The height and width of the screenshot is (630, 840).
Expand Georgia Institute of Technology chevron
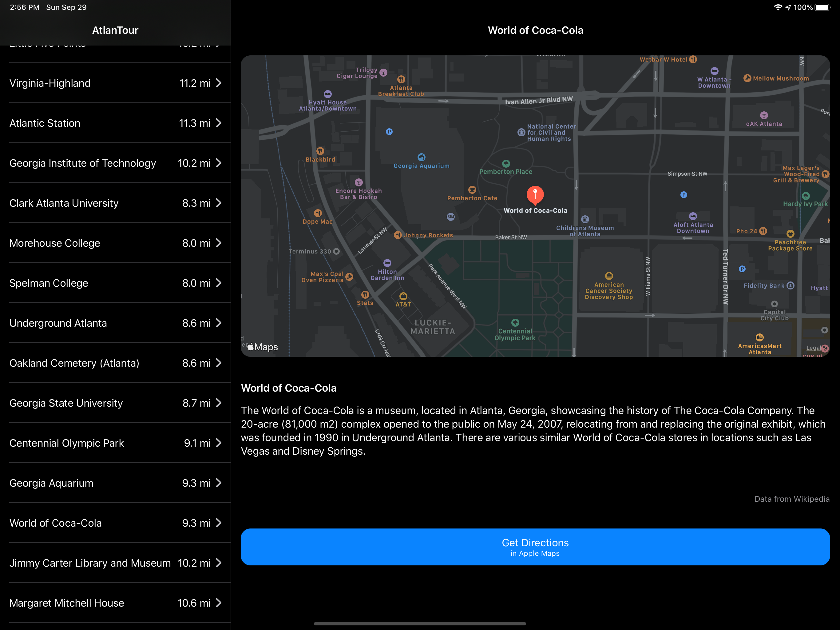click(x=218, y=163)
